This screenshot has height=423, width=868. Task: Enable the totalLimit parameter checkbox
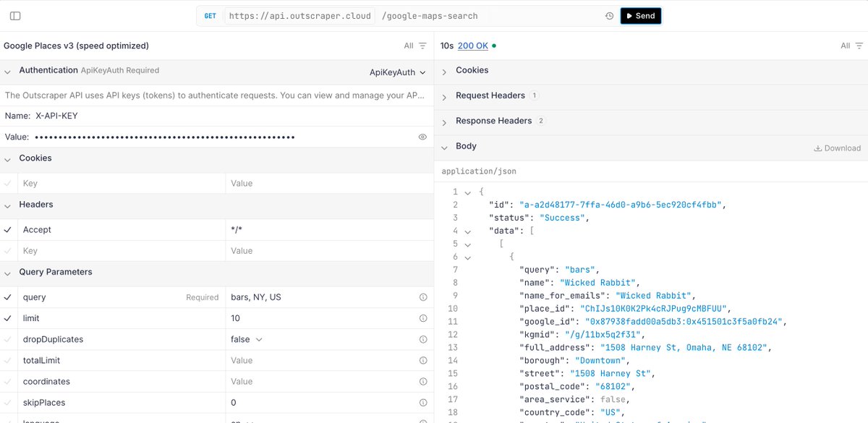pyautogui.click(x=8, y=360)
